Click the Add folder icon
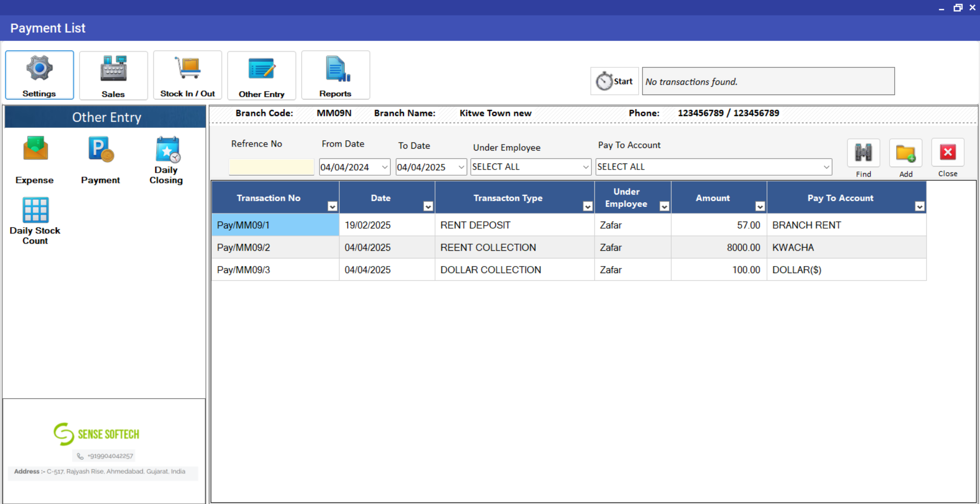 point(906,153)
